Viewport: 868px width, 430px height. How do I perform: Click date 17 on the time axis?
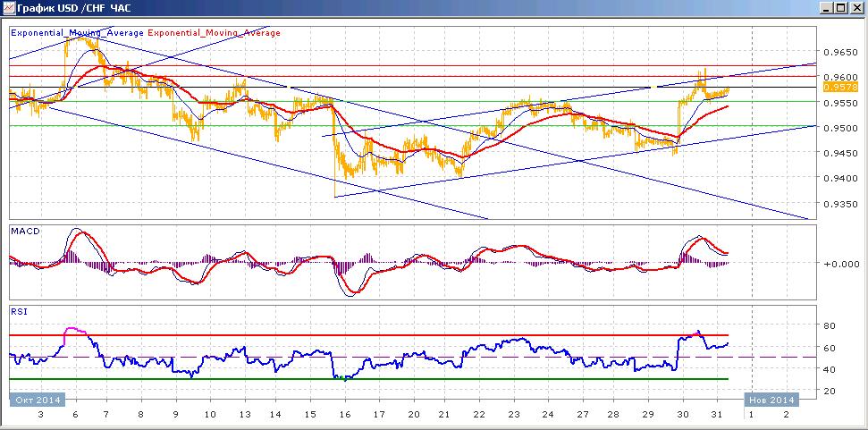pos(379,414)
